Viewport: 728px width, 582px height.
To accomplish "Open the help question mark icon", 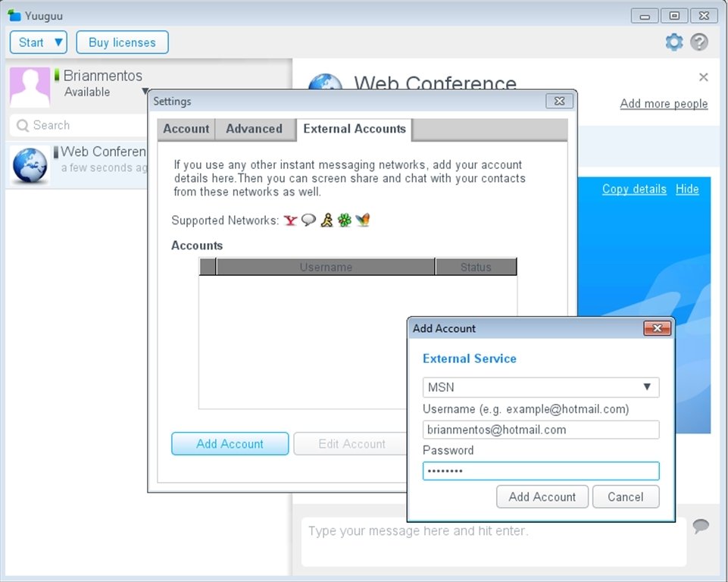I will (x=698, y=42).
